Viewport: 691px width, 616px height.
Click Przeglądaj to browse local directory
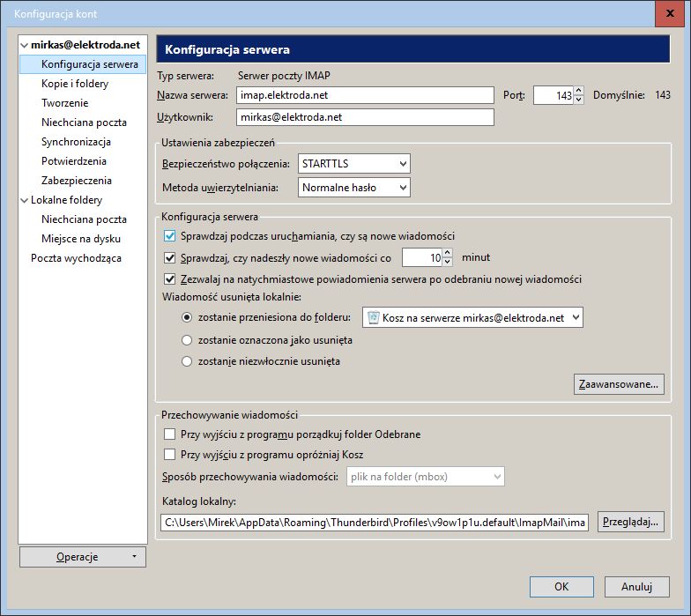(631, 522)
